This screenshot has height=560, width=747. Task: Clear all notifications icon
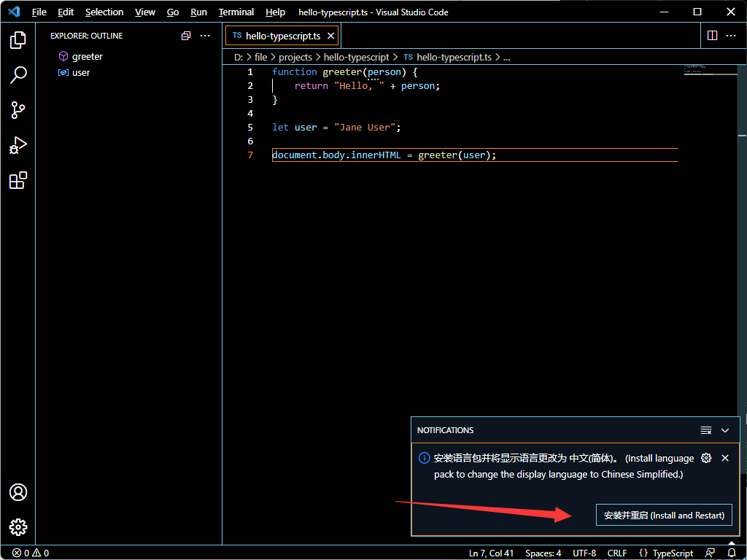705,430
